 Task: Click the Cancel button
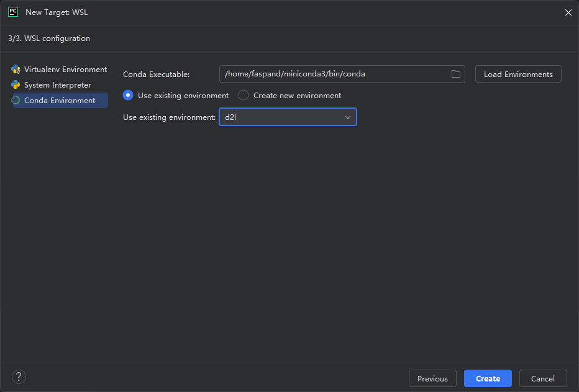pyautogui.click(x=543, y=378)
